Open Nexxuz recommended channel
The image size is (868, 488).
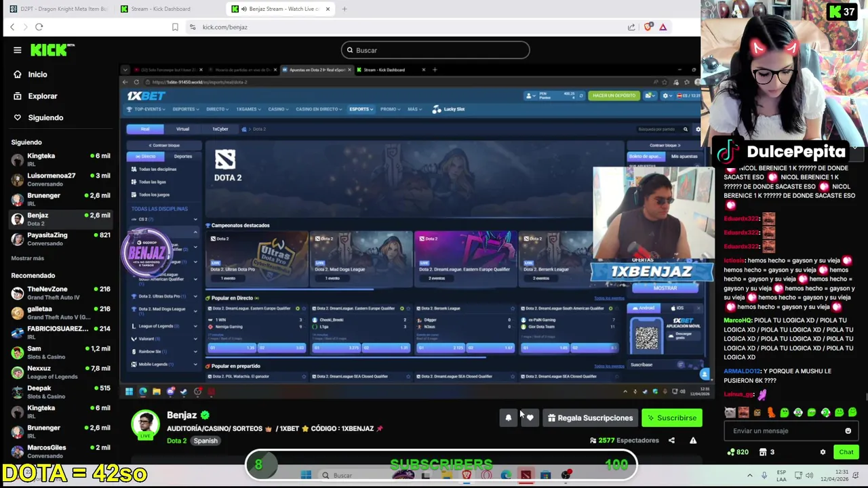[61, 372]
